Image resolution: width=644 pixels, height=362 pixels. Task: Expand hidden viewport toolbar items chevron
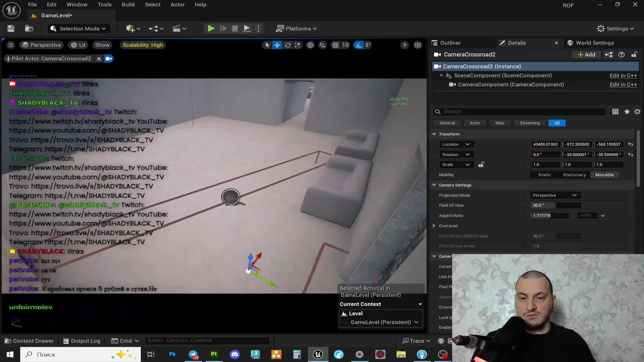(x=405, y=45)
